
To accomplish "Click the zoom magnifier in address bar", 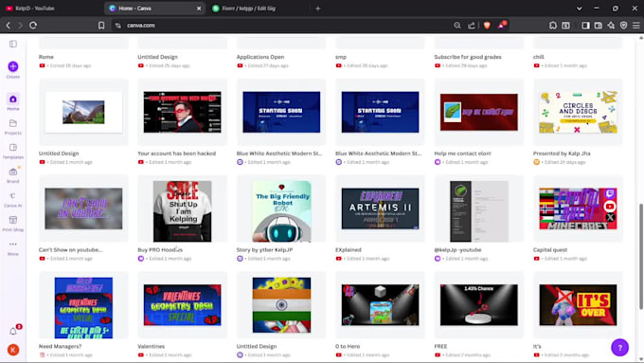I will [x=457, y=26].
